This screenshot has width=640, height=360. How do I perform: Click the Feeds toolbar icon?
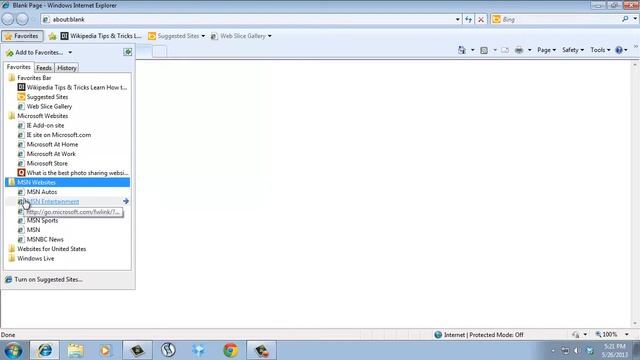[x=484, y=50]
